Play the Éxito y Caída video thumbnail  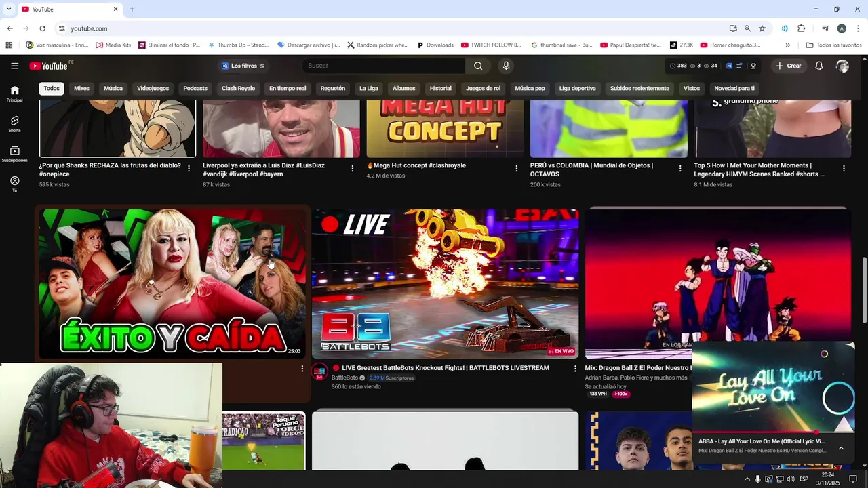point(172,283)
